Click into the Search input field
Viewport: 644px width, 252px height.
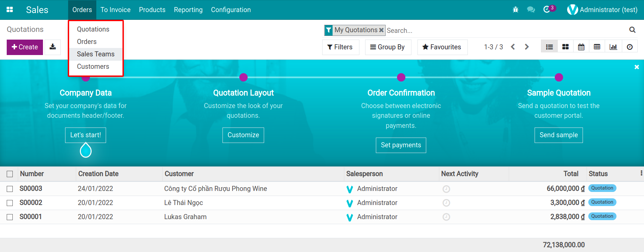(505, 30)
